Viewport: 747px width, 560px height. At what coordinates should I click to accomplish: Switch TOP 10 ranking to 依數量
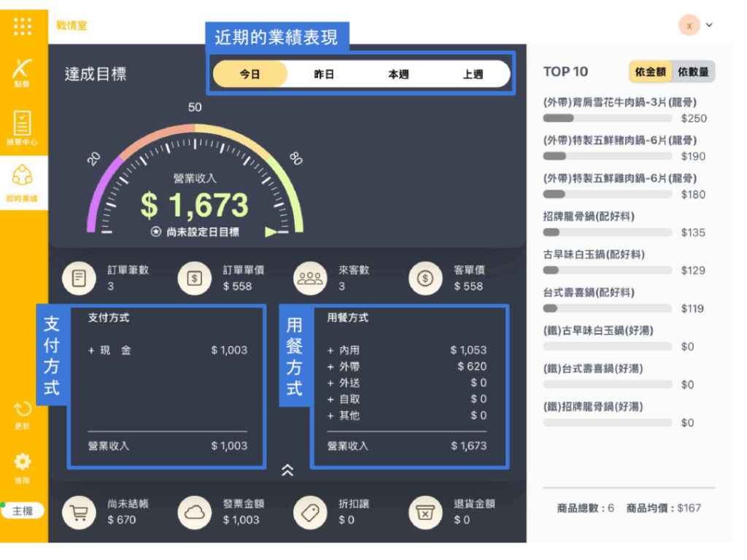click(x=692, y=71)
